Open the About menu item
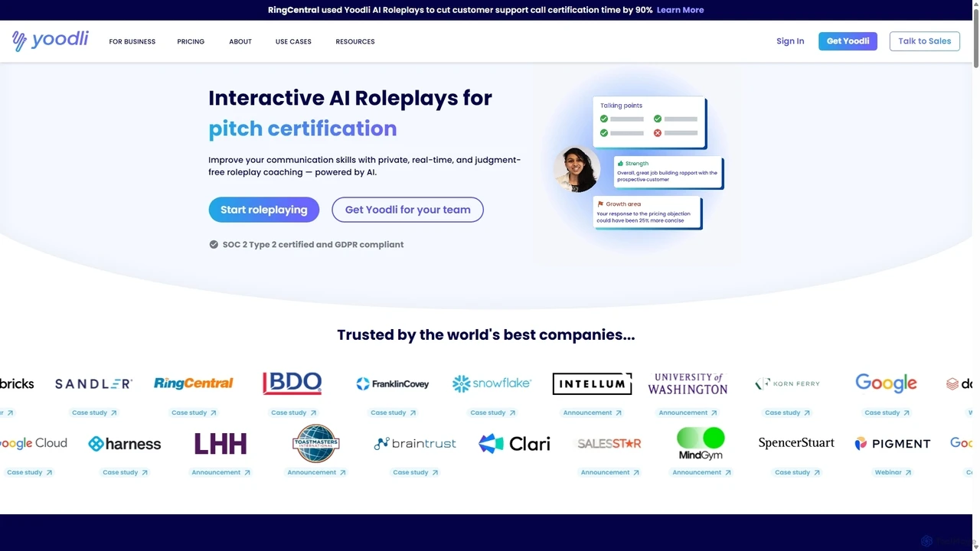The width and height of the screenshot is (980, 551). (240, 41)
